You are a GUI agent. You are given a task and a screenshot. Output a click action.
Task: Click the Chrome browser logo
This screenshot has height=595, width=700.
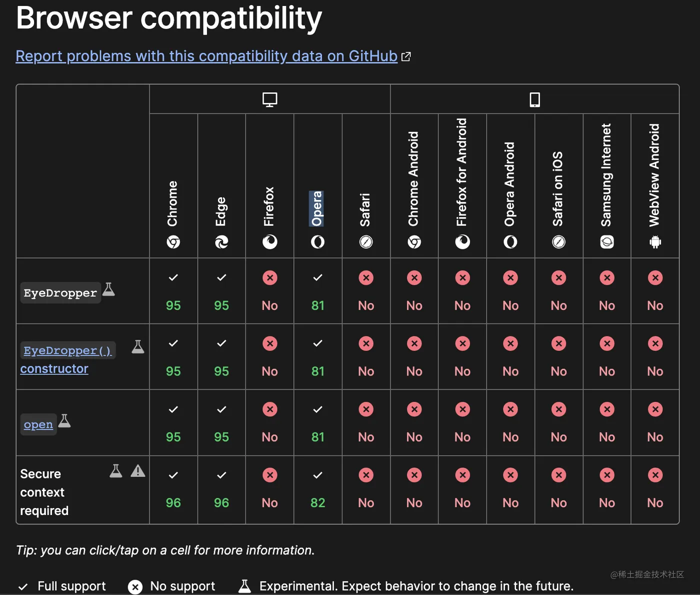click(x=173, y=242)
